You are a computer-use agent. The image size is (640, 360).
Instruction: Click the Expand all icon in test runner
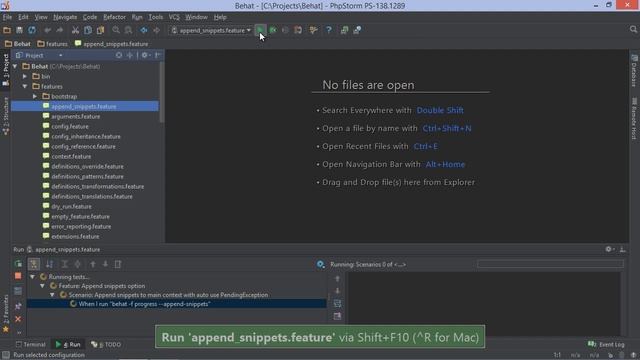click(x=64, y=264)
